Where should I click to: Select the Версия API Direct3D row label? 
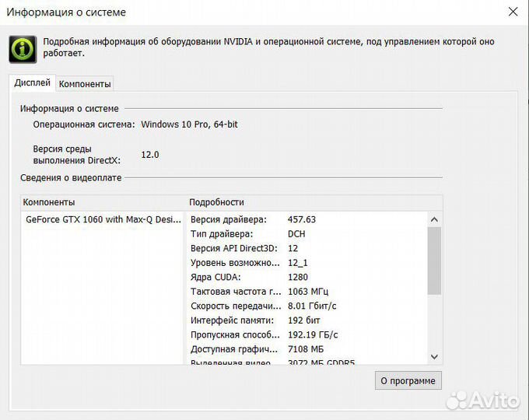point(234,249)
